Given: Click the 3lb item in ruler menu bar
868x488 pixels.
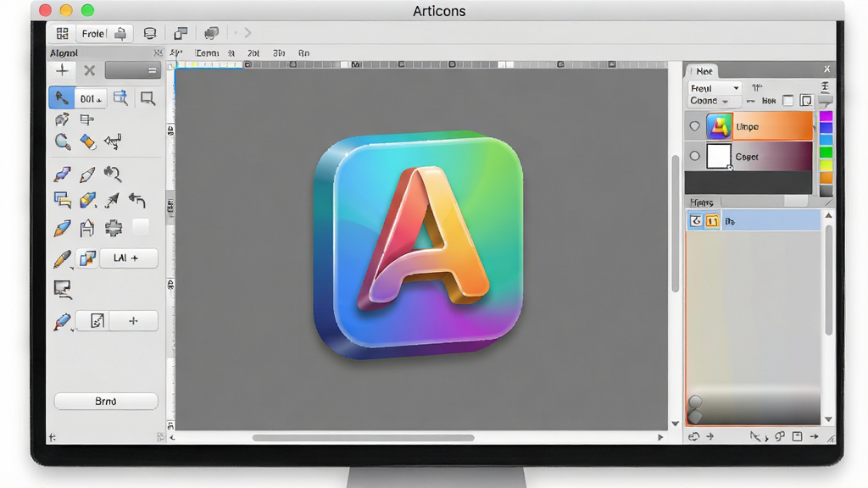Looking at the screenshot, I should coord(278,53).
